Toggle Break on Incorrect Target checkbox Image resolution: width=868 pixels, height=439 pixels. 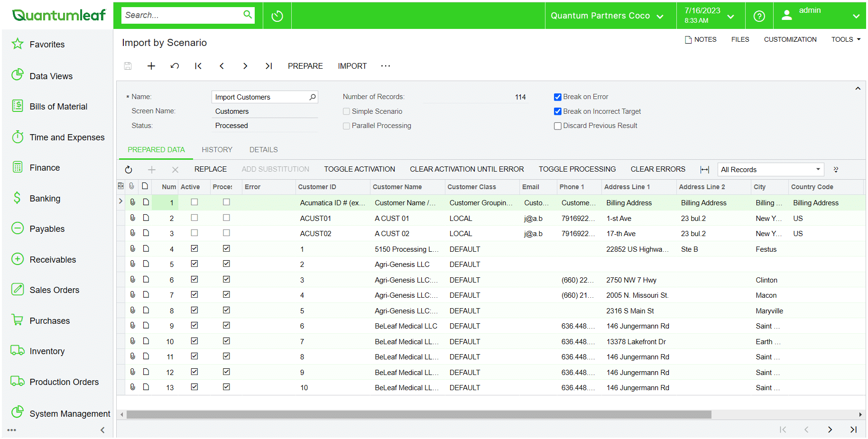[x=558, y=111]
